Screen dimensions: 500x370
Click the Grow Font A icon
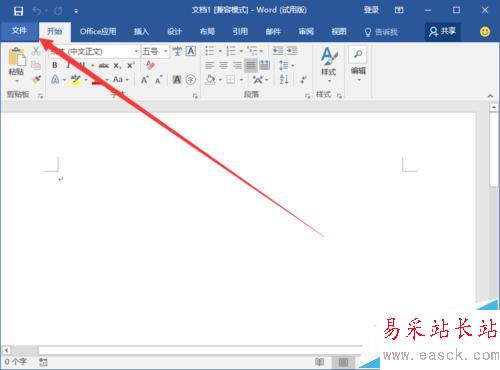click(x=144, y=80)
